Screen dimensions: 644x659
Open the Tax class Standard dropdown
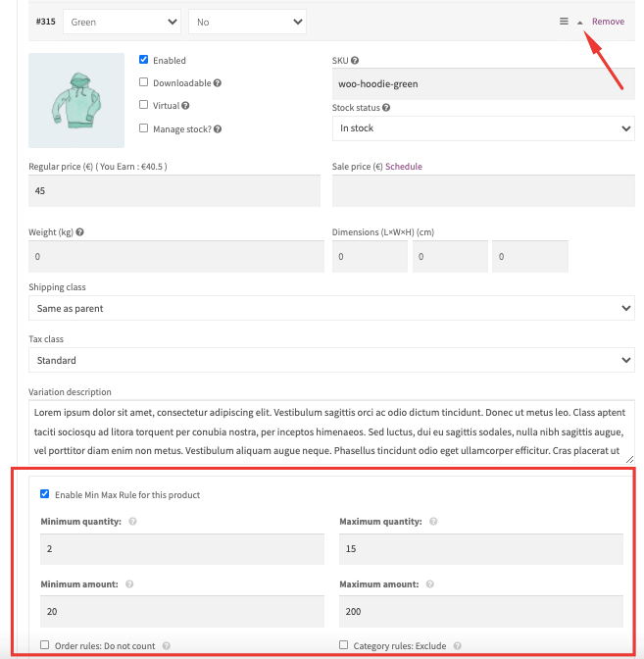coord(331,360)
